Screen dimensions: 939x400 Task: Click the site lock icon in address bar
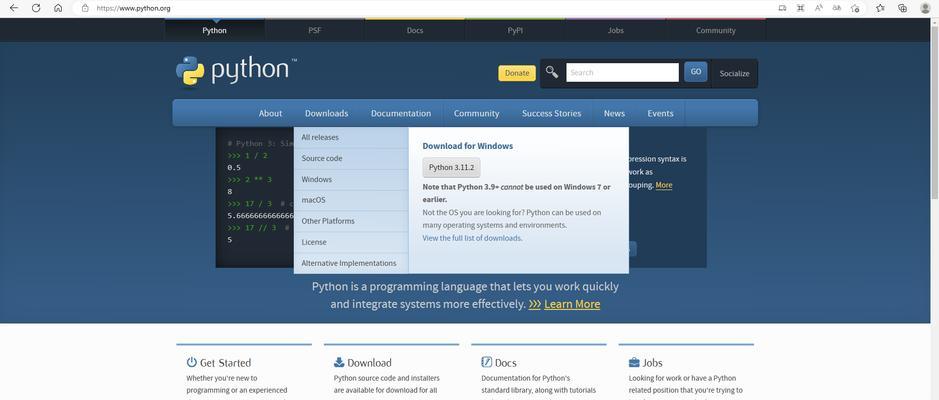point(85,8)
